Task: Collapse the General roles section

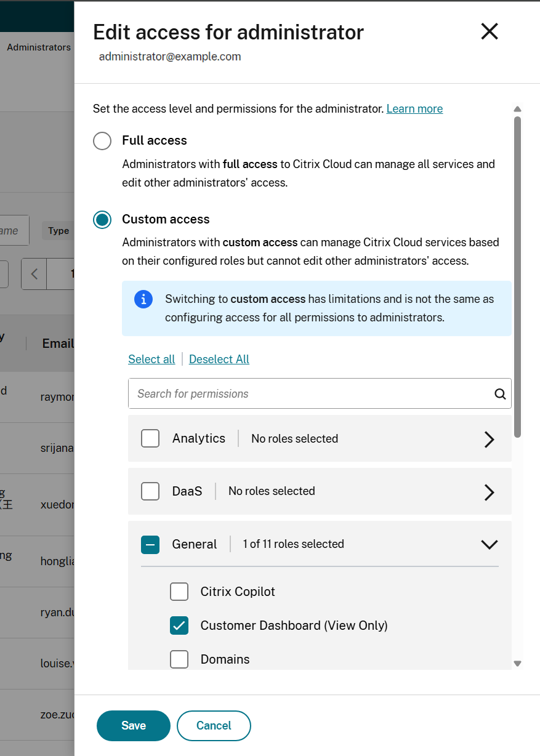Action: point(489,544)
